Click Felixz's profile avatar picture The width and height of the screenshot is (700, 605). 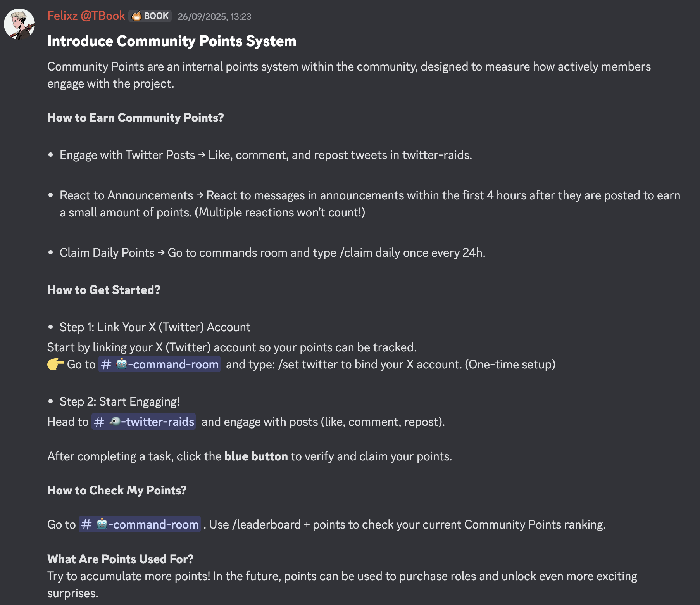pos(19,24)
